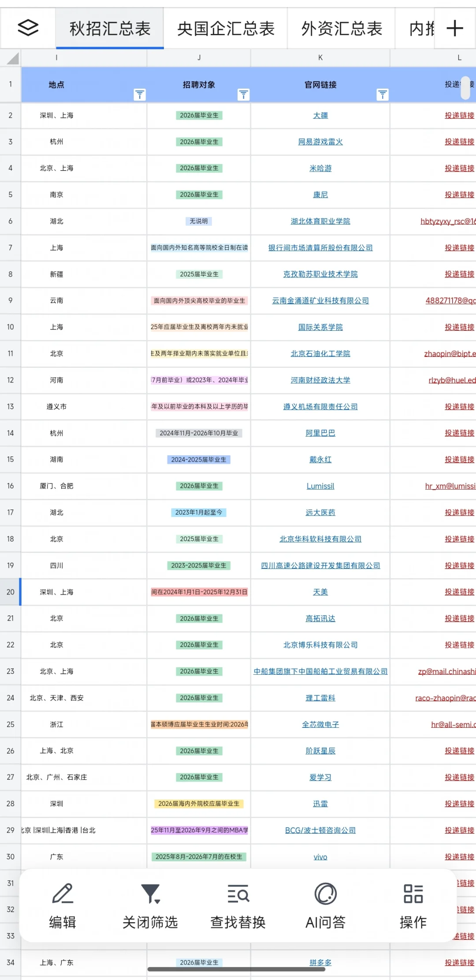Screen dimensions: 476x980
Task: Open AI问答 assistant icon
Action: point(326,894)
